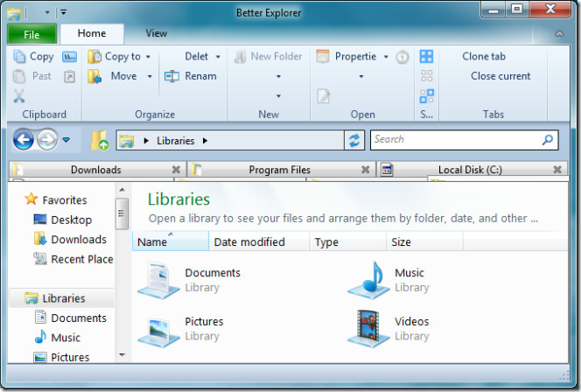The width and height of the screenshot is (581, 392).
Task: Switch to the View ribbon tab
Action: 156,34
